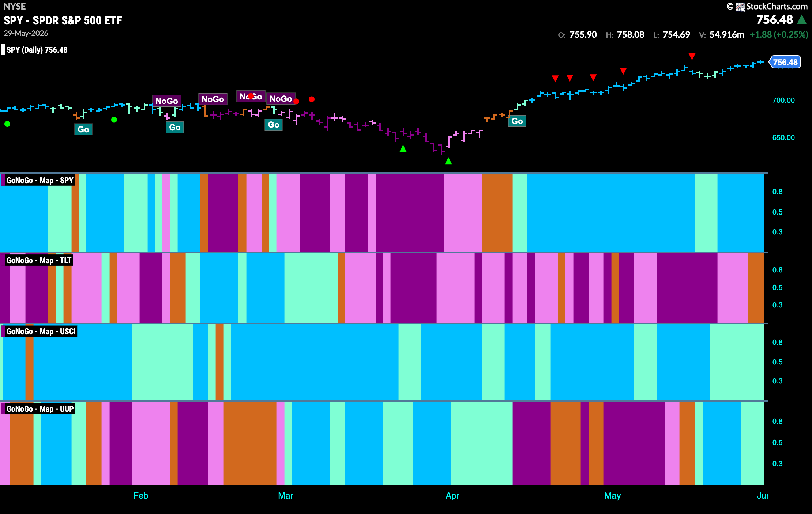The image size is (812, 514).
Task: Click the green dot at chart's left edge
Action: (x=7, y=124)
